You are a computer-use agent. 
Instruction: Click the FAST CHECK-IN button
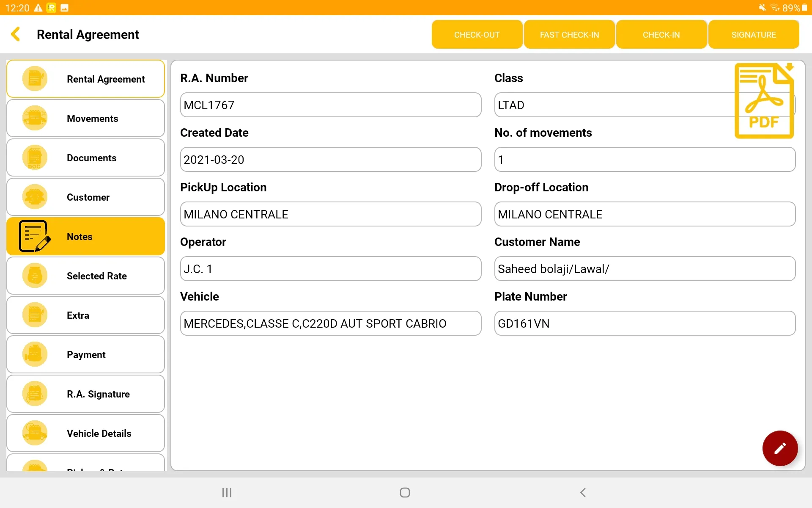[x=570, y=35]
